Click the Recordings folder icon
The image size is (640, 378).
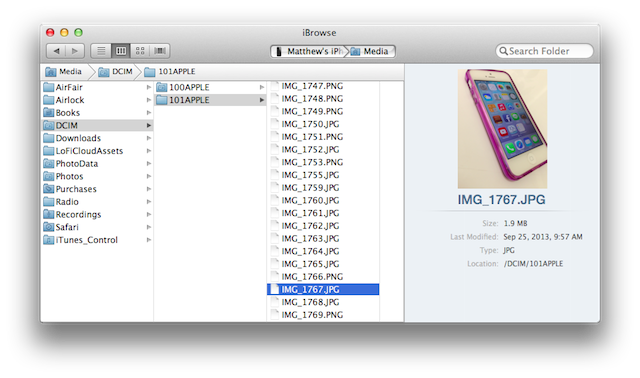(49, 214)
